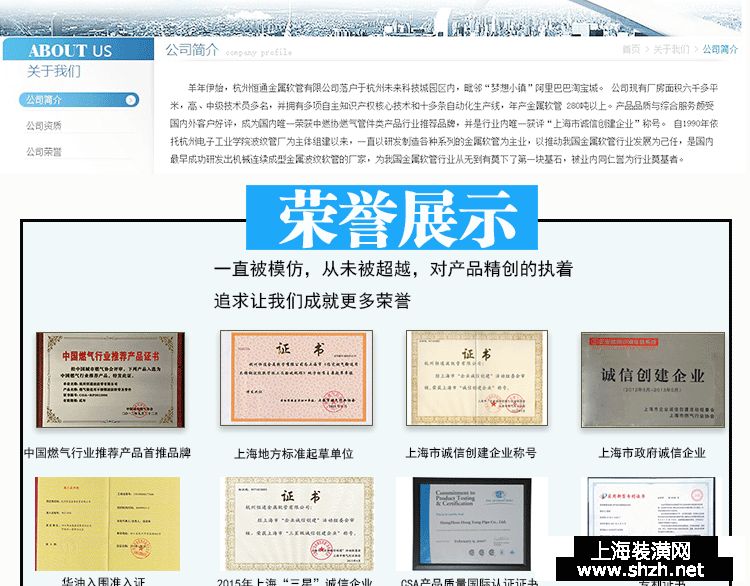Go to 首页 in the breadcrumb
Screen dimensions: 750x586
coord(630,49)
